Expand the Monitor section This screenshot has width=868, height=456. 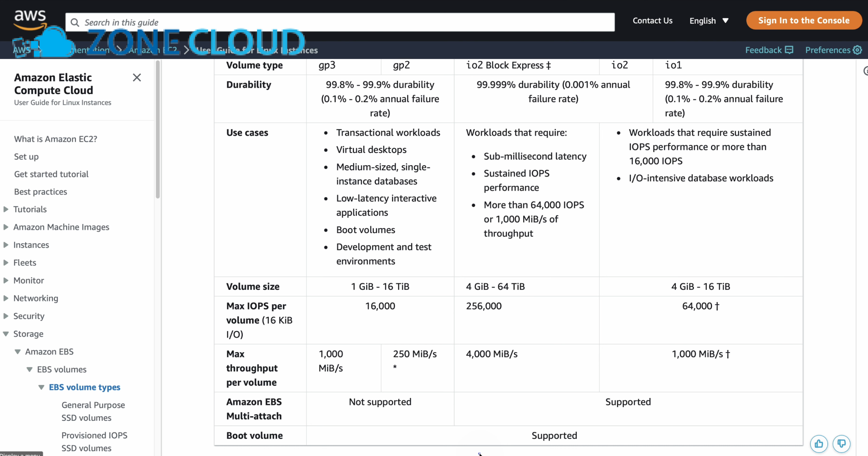6,281
